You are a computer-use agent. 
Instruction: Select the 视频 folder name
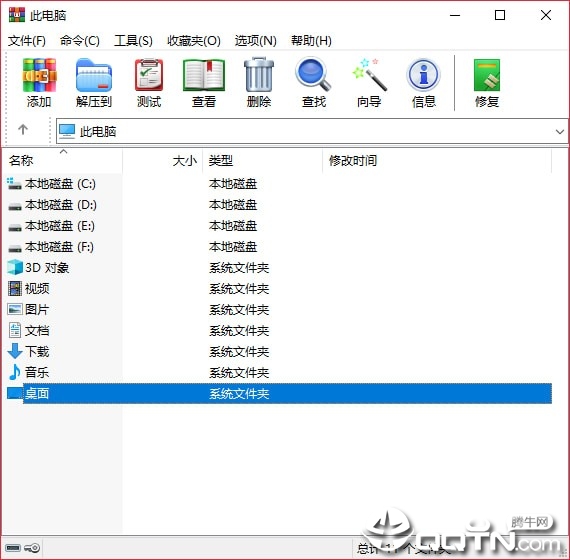(37, 289)
